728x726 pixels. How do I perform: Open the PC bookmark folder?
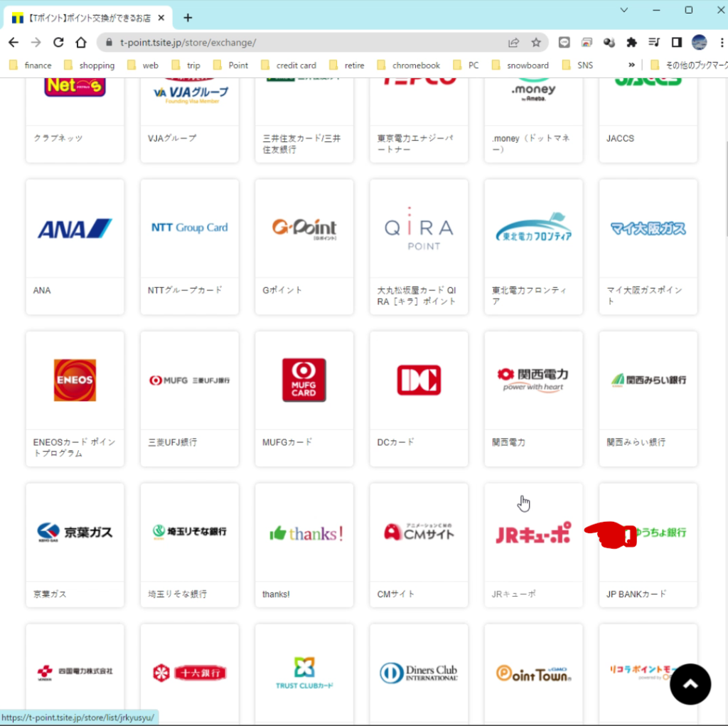(x=466, y=65)
